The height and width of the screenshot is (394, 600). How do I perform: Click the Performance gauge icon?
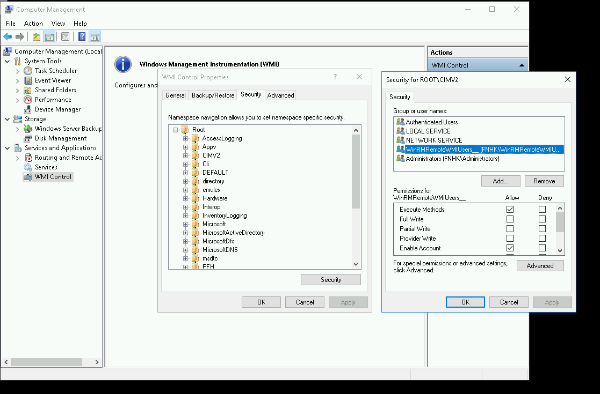pyautogui.click(x=28, y=99)
